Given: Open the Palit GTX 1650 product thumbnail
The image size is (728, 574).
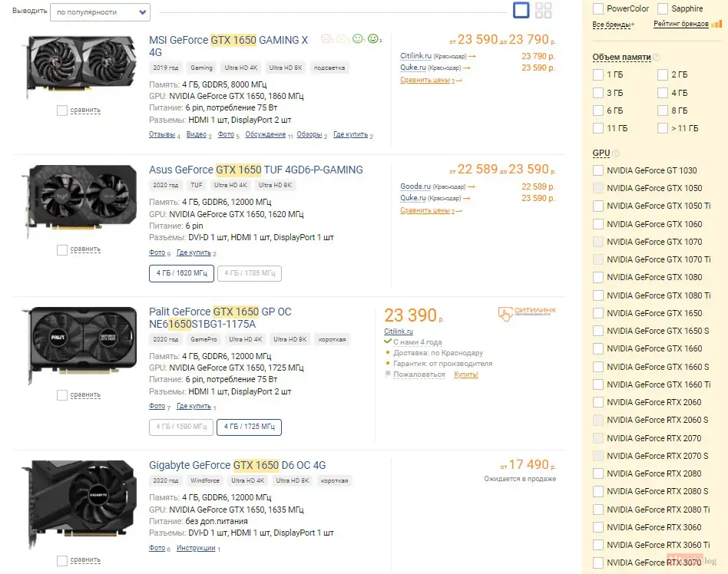Looking at the screenshot, I should click(x=80, y=345).
